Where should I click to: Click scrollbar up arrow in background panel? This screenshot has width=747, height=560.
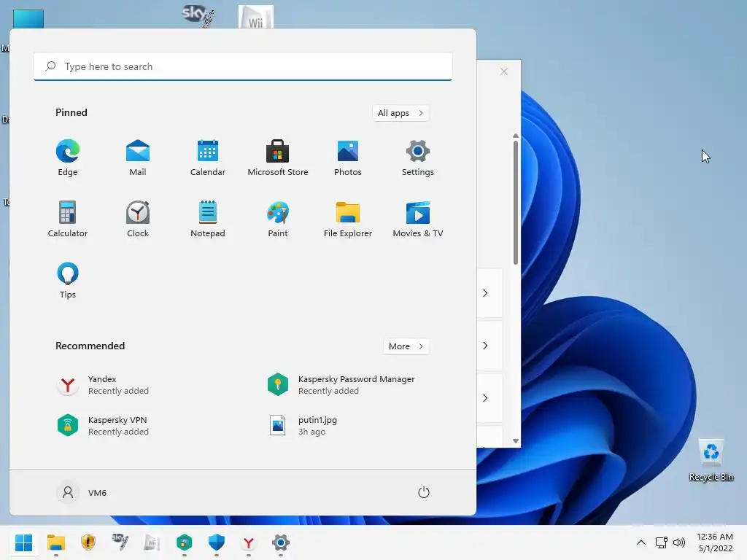point(516,136)
